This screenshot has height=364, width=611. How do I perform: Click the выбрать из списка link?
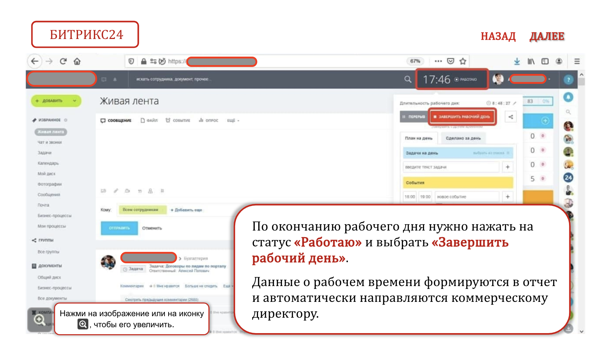coord(488,153)
